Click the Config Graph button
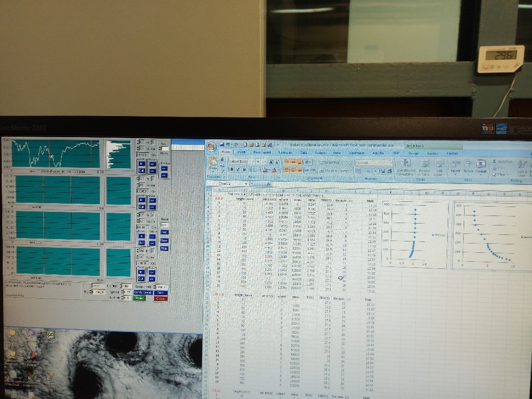 [x=143, y=292]
